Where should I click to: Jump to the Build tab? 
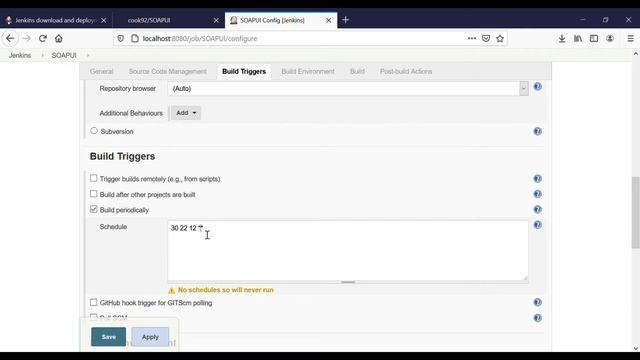357,71
